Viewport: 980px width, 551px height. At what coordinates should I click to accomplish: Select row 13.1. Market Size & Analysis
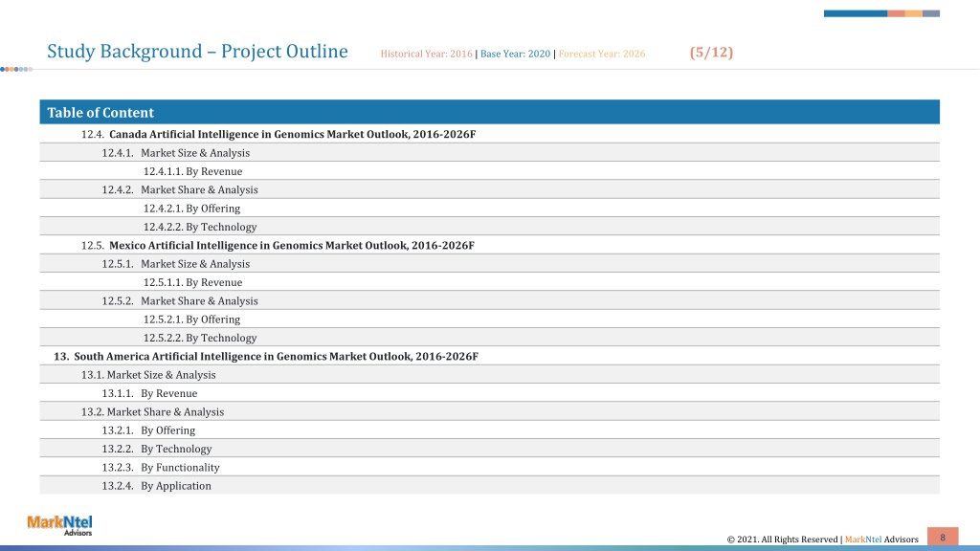point(489,375)
